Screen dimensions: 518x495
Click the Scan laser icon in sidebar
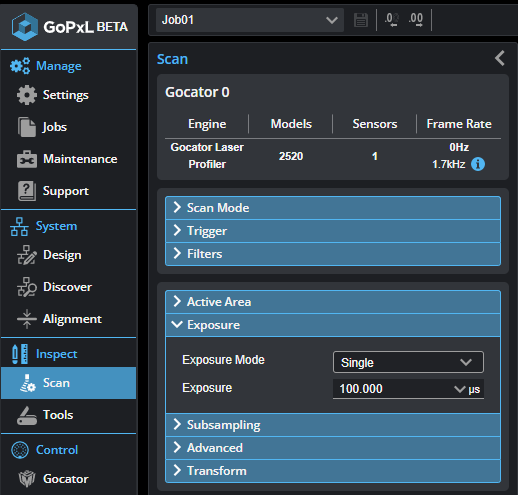click(x=28, y=383)
